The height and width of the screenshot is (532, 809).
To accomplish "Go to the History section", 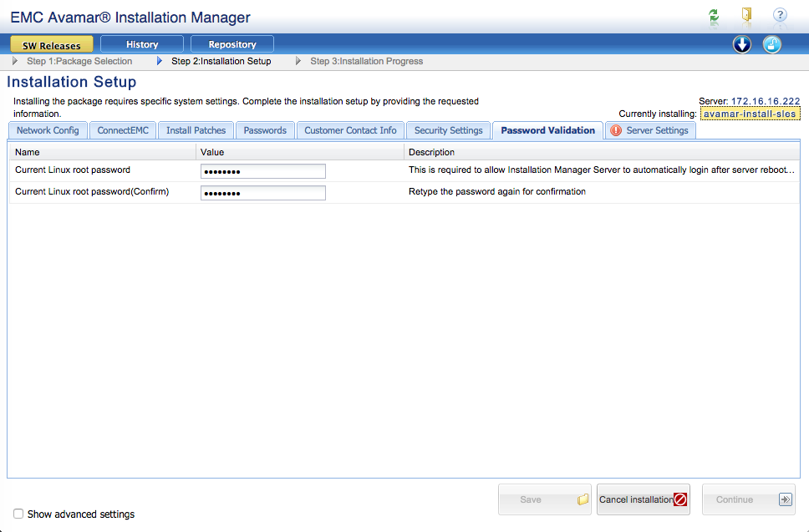I will click(x=142, y=44).
